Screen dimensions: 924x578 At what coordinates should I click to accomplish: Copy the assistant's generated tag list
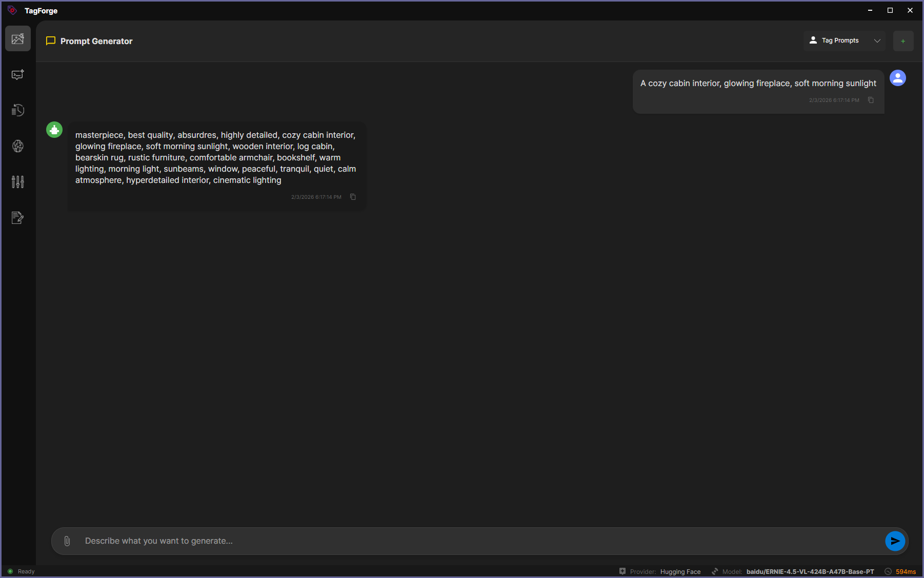point(353,197)
